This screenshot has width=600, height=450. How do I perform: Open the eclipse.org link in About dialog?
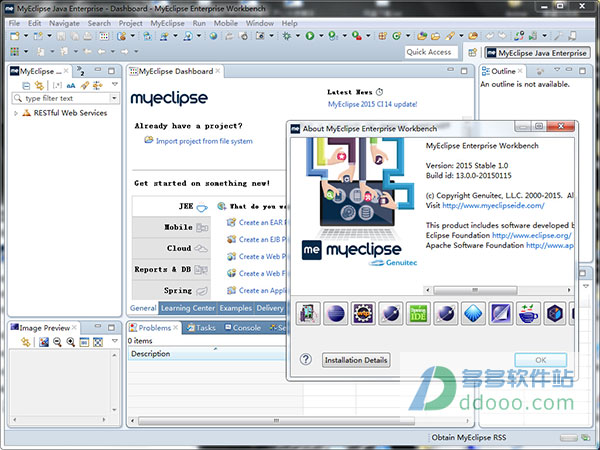pos(532,235)
